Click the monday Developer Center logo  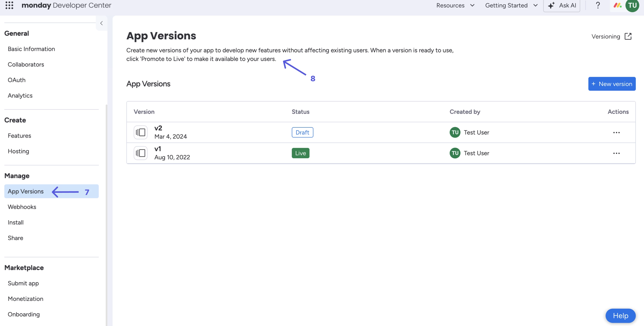point(66,5)
